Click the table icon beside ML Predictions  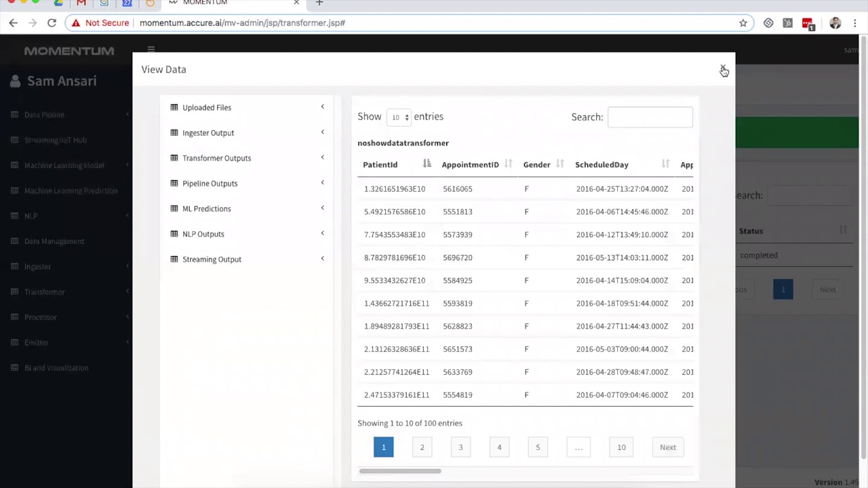click(x=174, y=209)
